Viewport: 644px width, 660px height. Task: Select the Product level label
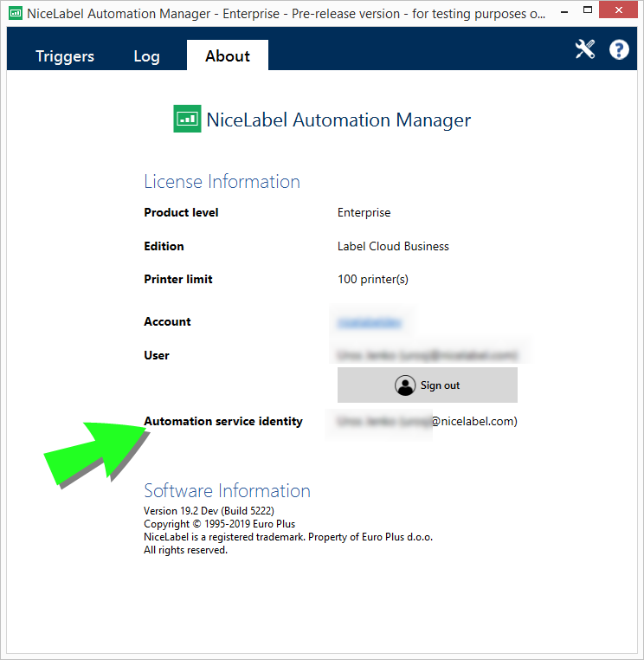click(x=181, y=213)
